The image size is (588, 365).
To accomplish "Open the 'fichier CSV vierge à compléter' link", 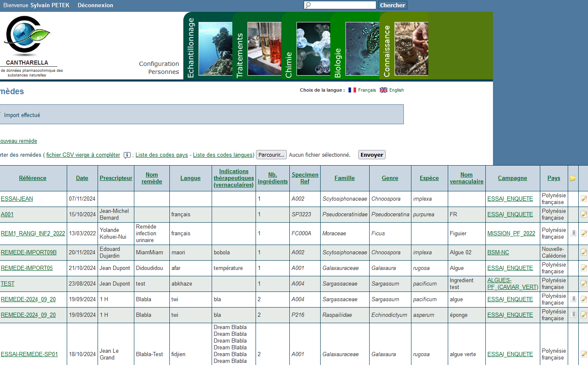I will [83, 155].
